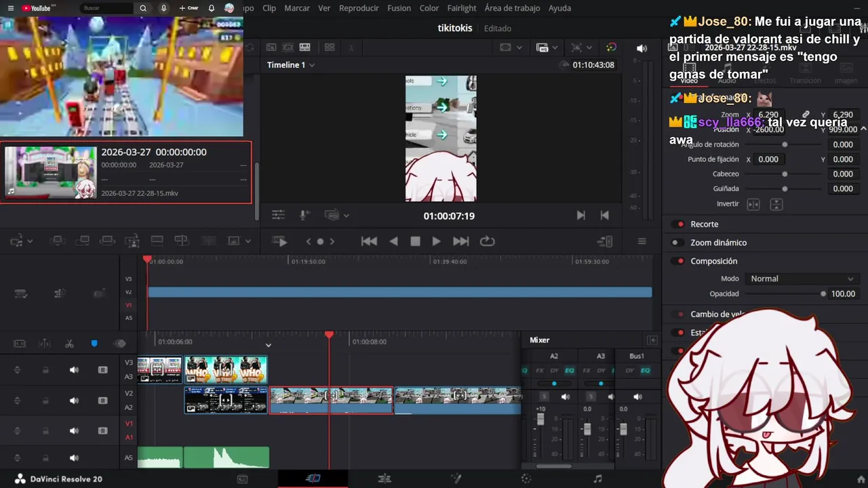Open the YouTube hamburger menu
Screen dimensions: 868x488
point(10,8)
